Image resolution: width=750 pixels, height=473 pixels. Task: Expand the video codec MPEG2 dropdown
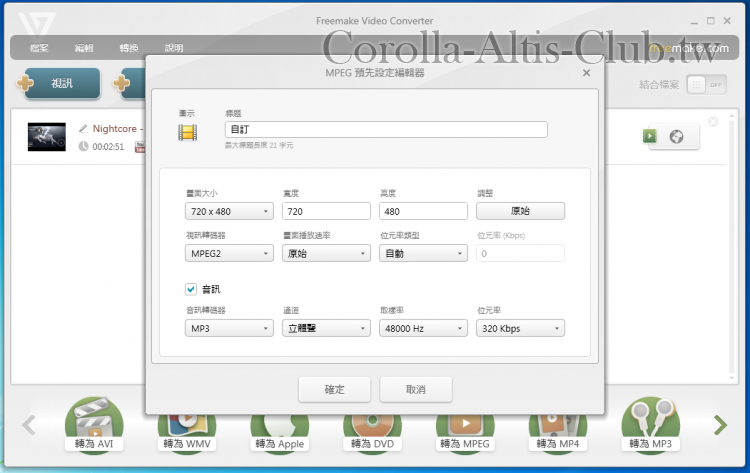point(229,253)
